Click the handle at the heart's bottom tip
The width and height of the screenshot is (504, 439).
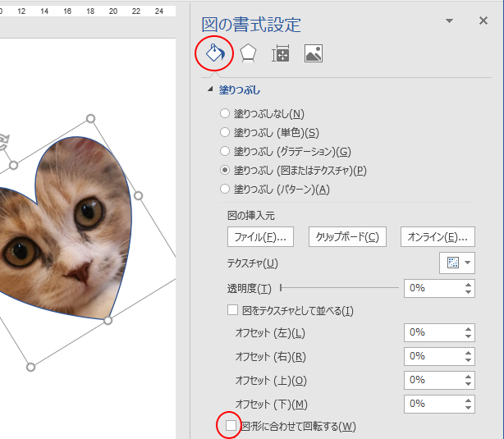[108, 320]
